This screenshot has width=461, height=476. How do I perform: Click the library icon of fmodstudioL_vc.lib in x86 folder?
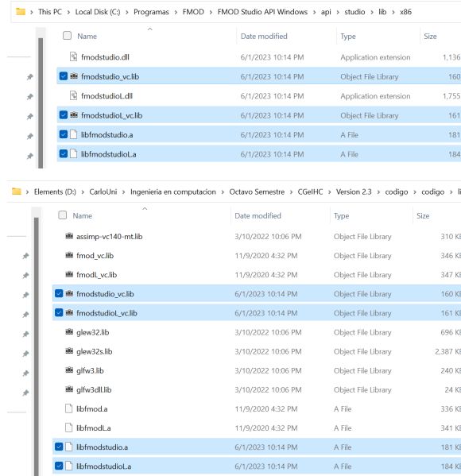(74, 115)
